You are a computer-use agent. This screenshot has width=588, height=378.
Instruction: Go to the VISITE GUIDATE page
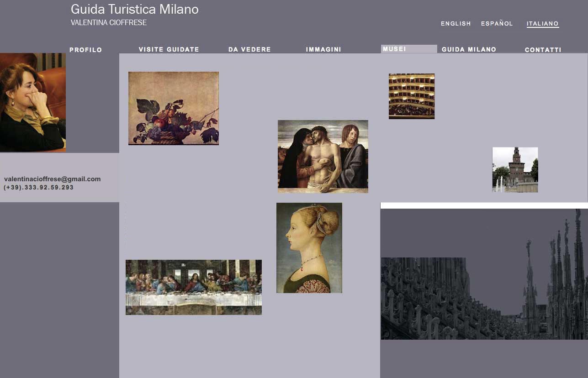(169, 49)
